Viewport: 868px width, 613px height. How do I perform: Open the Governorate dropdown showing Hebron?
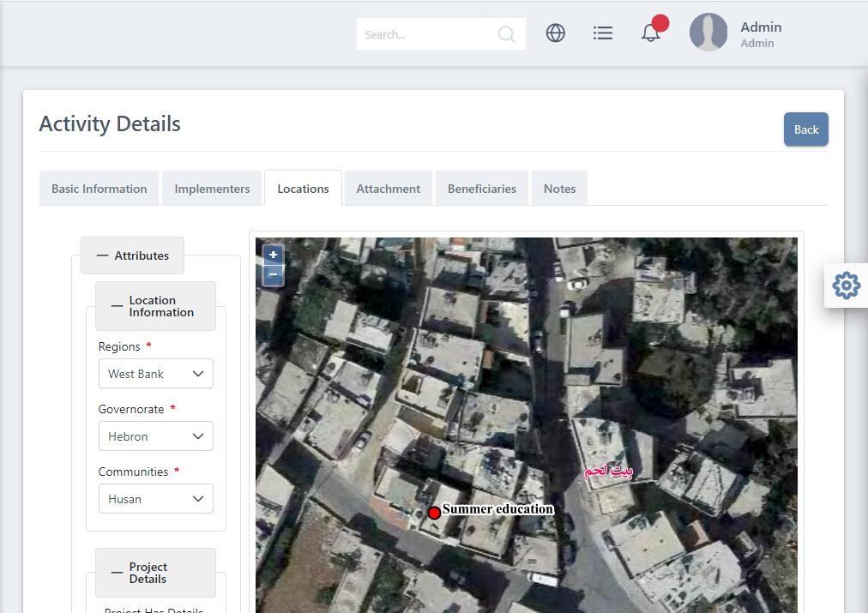(x=155, y=436)
